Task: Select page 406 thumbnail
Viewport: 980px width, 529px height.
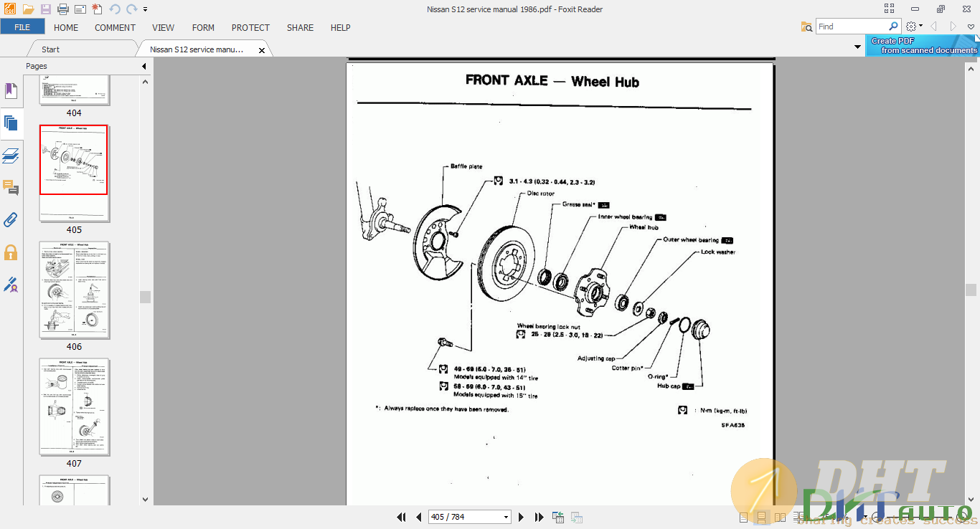Action: tap(74, 290)
